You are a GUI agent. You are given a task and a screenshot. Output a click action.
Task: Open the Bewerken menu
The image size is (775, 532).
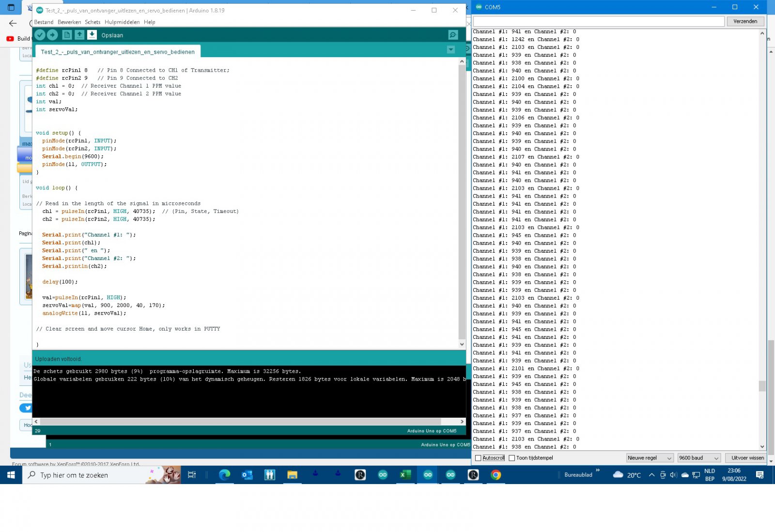point(69,22)
